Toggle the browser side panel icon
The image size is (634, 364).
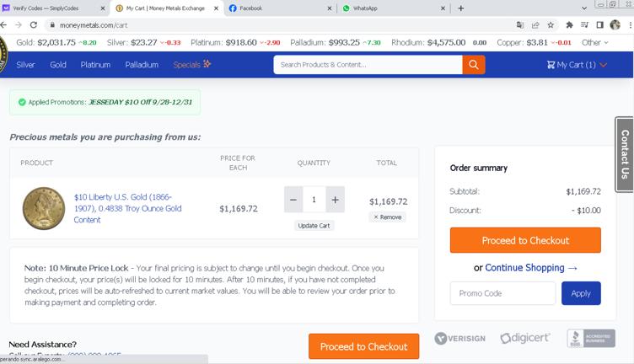(x=600, y=25)
